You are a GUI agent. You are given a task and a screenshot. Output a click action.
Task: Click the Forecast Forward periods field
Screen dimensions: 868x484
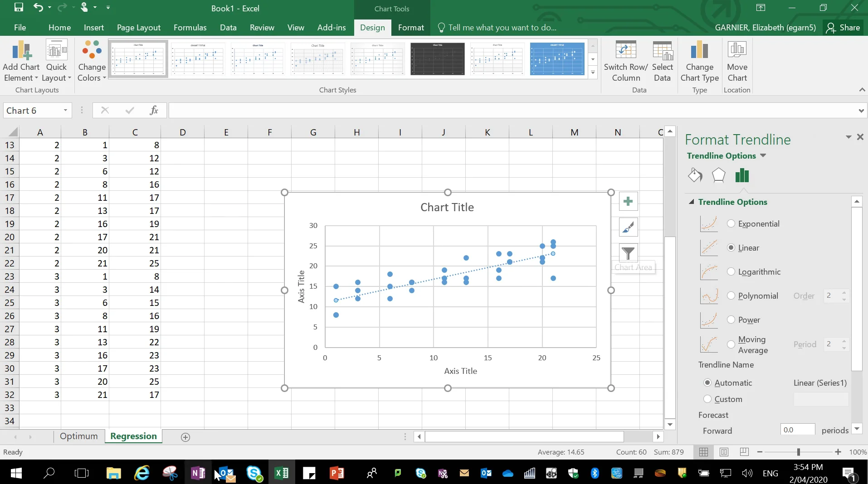coord(798,430)
